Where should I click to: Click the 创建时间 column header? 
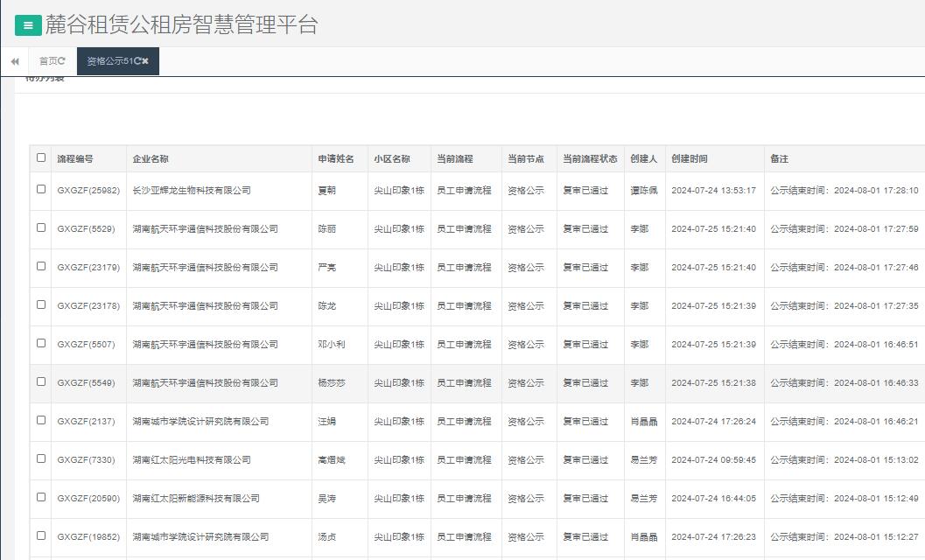pos(690,159)
